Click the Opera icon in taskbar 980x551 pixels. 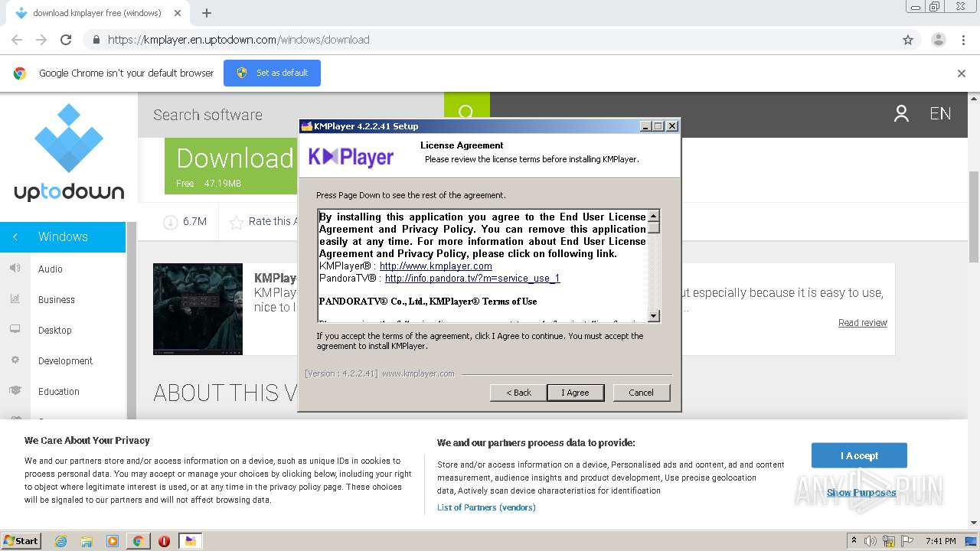(x=164, y=541)
